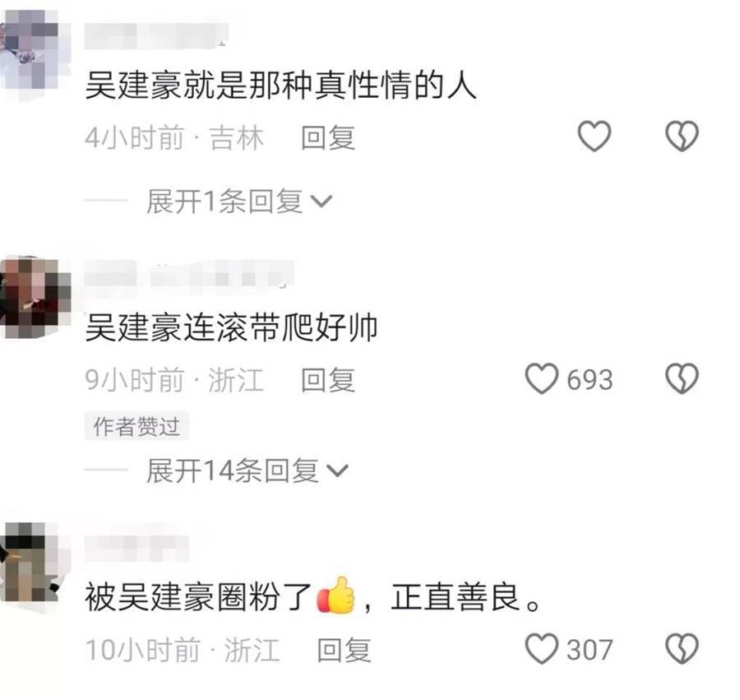The image size is (740, 700).
Task: Reply to the 4小时前 Jilin comment
Action: 328,138
